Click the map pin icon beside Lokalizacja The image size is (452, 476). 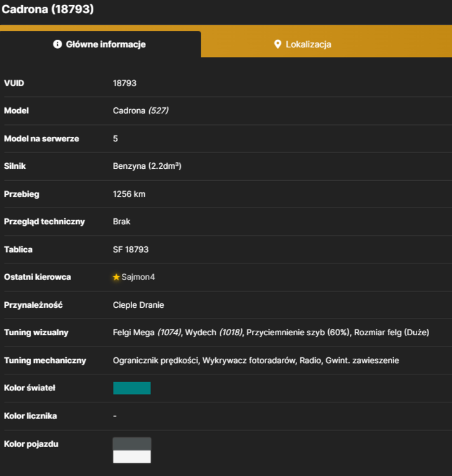(x=277, y=44)
